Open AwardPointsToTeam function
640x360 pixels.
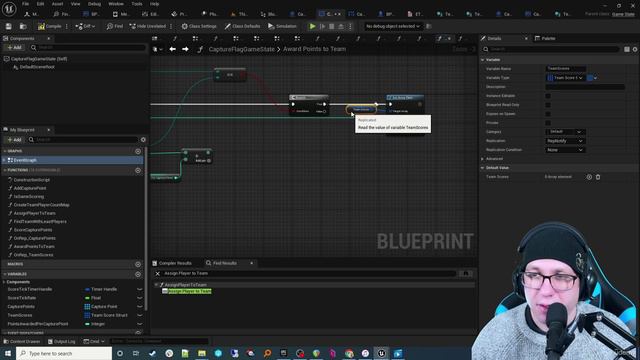point(34,247)
